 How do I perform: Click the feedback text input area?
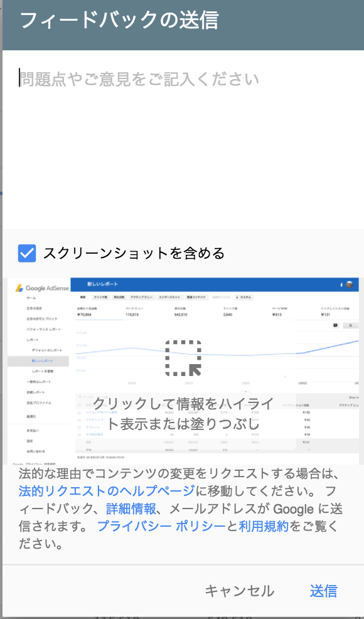[x=183, y=138]
